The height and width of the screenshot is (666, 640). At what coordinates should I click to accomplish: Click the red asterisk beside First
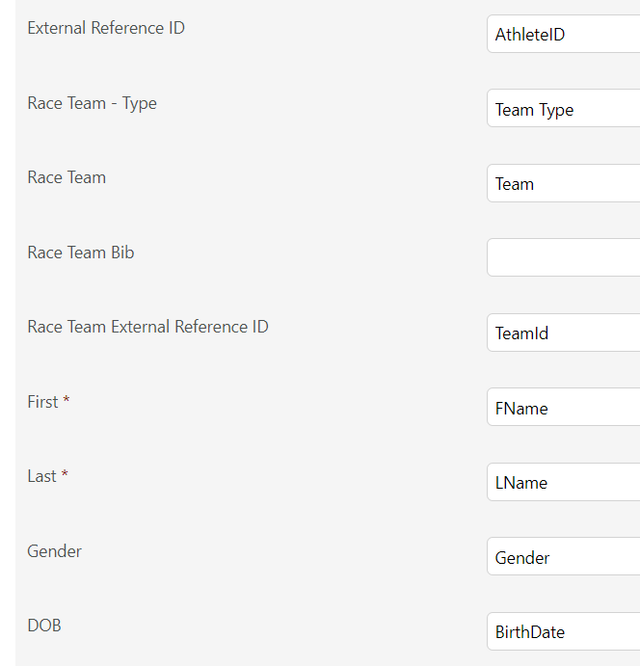(x=66, y=399)
